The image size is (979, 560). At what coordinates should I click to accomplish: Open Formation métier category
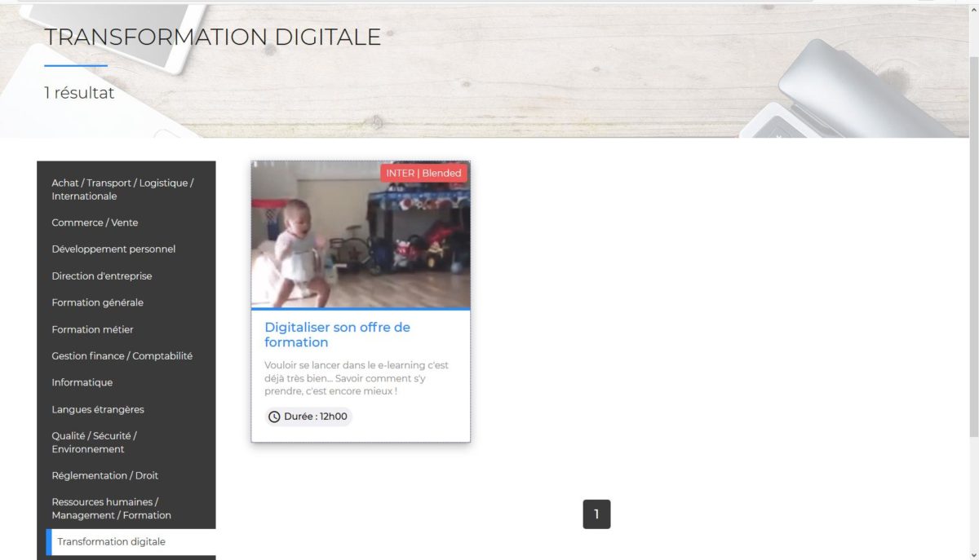pyautogui.click(x=92, y=329)
